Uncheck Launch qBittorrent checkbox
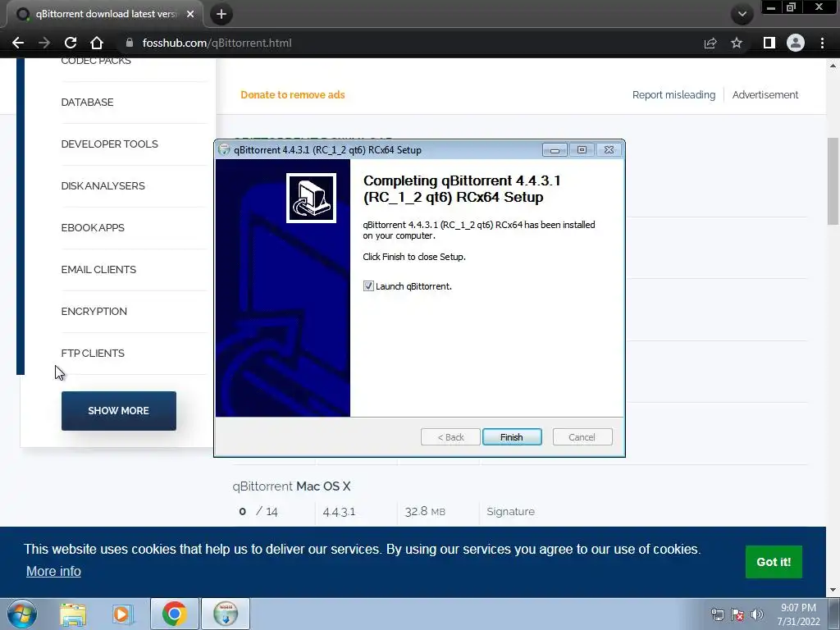The height and width of the screenshot is (630, 840). (368, 286)
